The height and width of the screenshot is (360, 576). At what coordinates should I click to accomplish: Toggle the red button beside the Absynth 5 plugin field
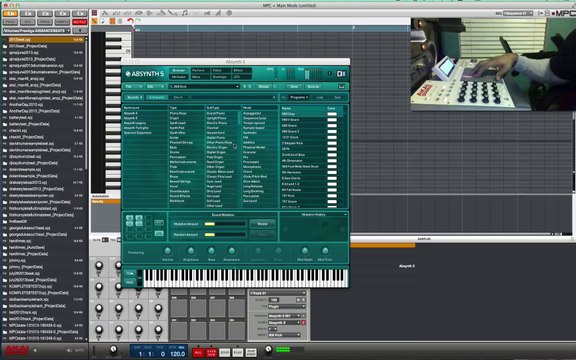point(303,323)
